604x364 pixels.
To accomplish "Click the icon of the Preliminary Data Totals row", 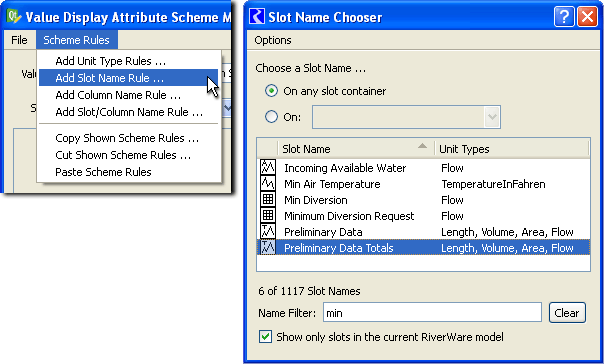I will (268, 247).
